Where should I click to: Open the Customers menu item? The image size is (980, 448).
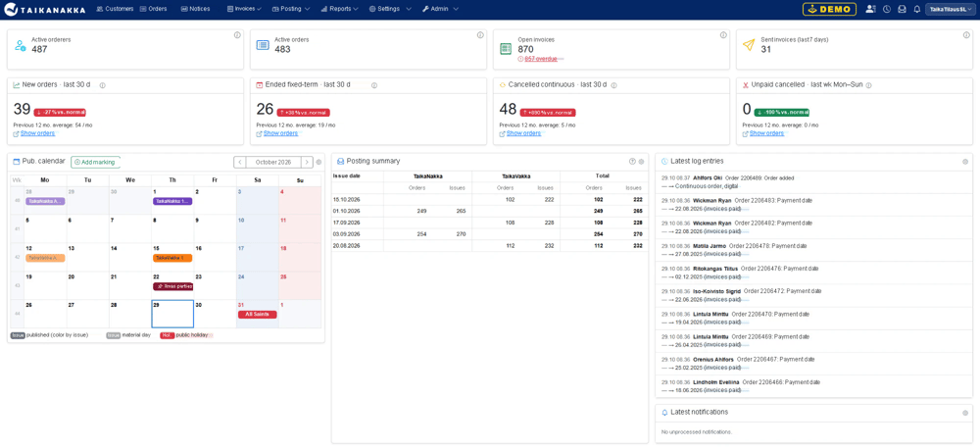tap(115, 10)
